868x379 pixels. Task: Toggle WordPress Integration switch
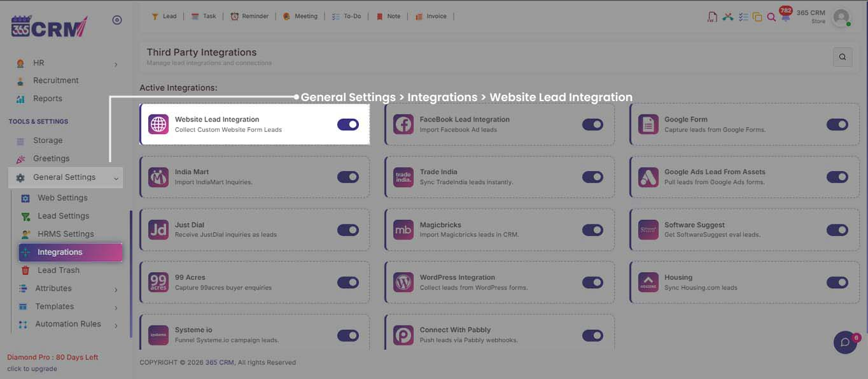click(592, 282)
